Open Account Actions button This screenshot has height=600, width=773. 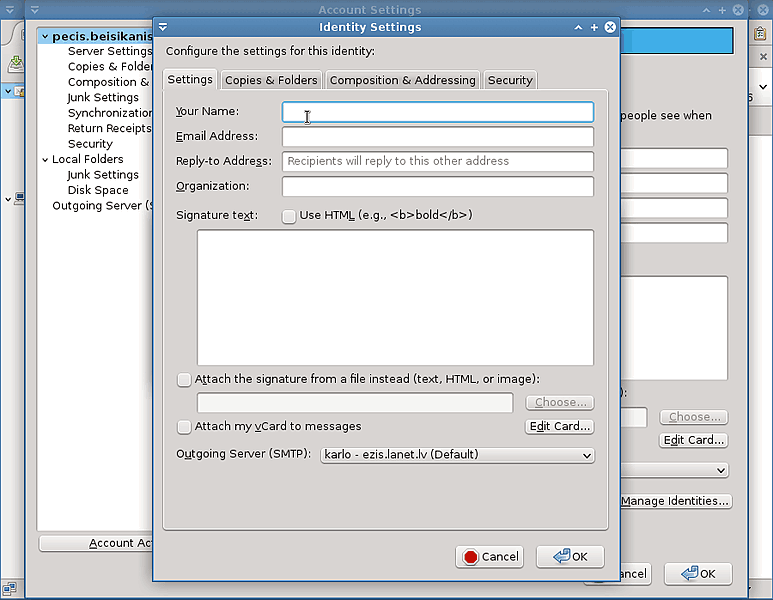pyautogui.click(x=96, y=543)
